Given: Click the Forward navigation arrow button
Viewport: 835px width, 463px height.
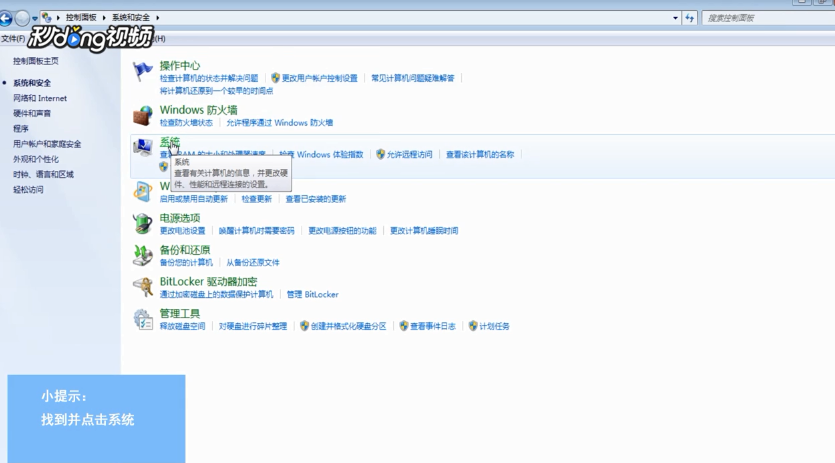Looking at the screenshot, I should point(22,19).
